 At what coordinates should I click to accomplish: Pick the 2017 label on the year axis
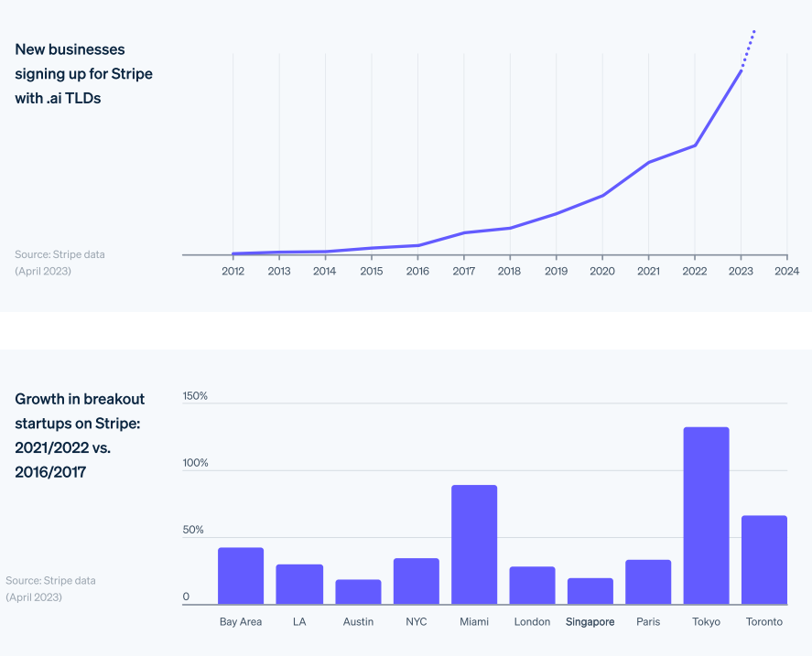point(463,271)
